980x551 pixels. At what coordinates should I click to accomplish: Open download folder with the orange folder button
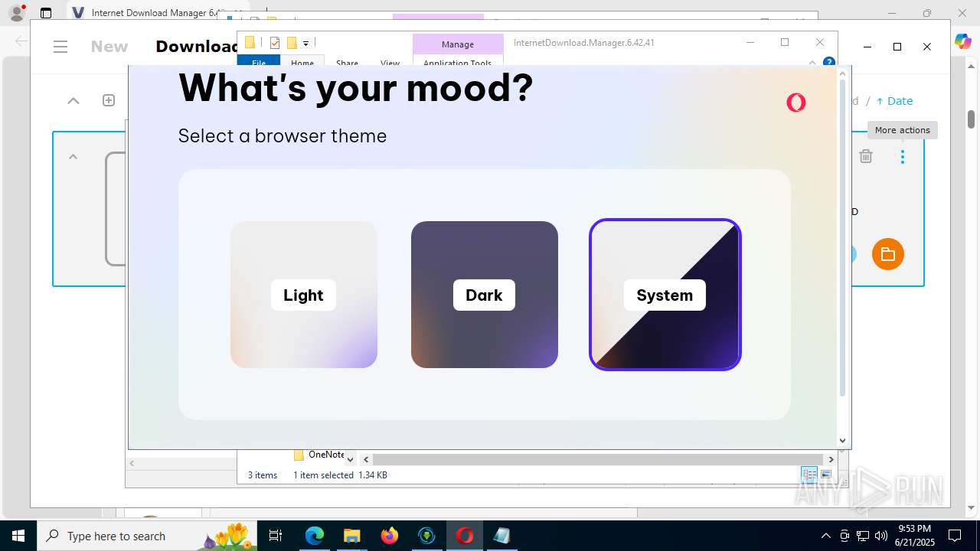(888, 254)
